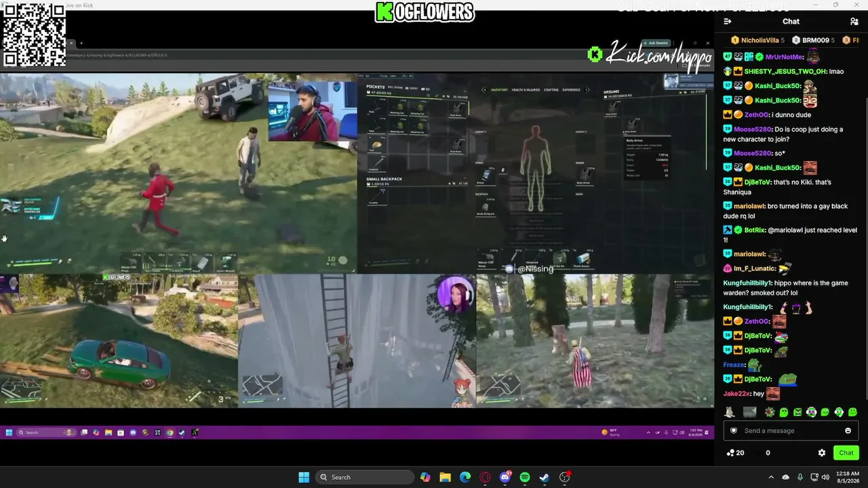This screenshot has height=488, width=868.
Task: Show hidden system tray icons
Action: point(772,477)
